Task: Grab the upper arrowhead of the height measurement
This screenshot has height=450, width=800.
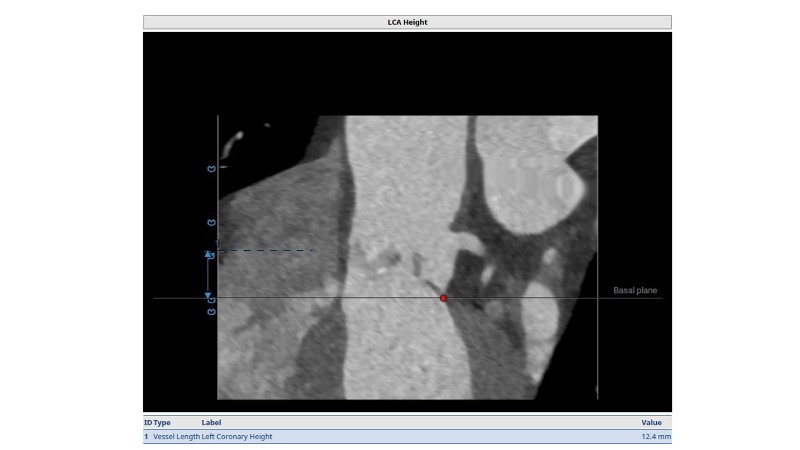Action: click(208, 255)
